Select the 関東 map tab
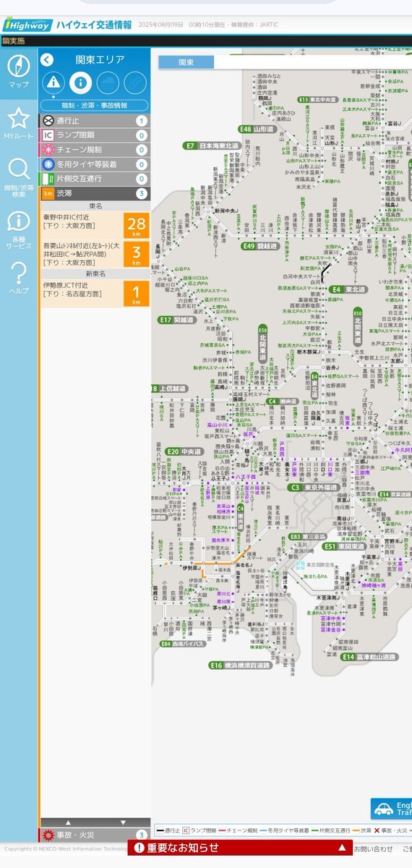The image size is (412, 868). [x=186, y=62]
